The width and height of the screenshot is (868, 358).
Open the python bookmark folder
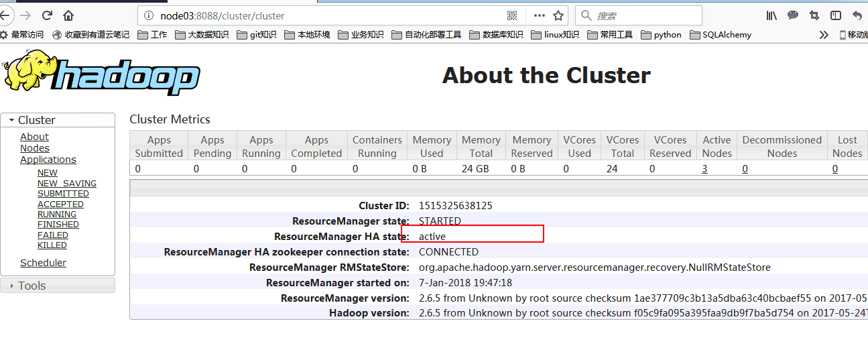661,35
